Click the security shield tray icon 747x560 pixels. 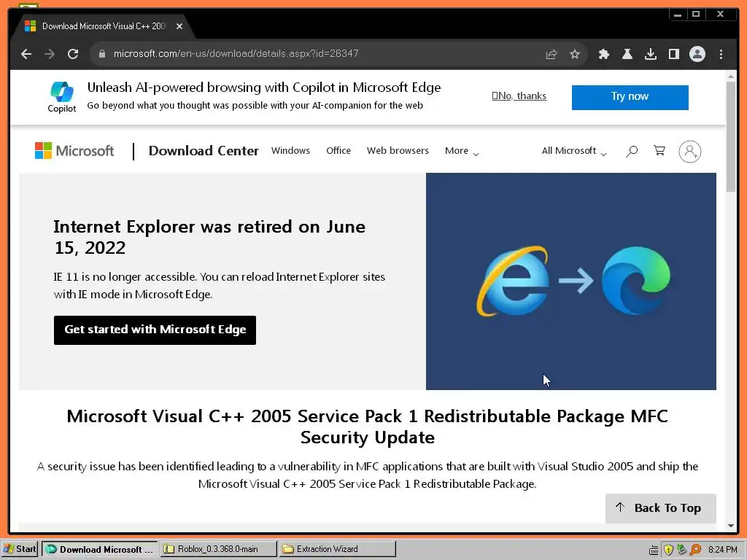668,550
